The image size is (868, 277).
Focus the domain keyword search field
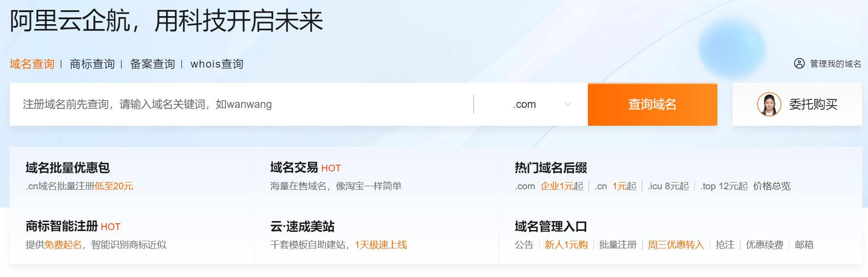click(241, 104)
